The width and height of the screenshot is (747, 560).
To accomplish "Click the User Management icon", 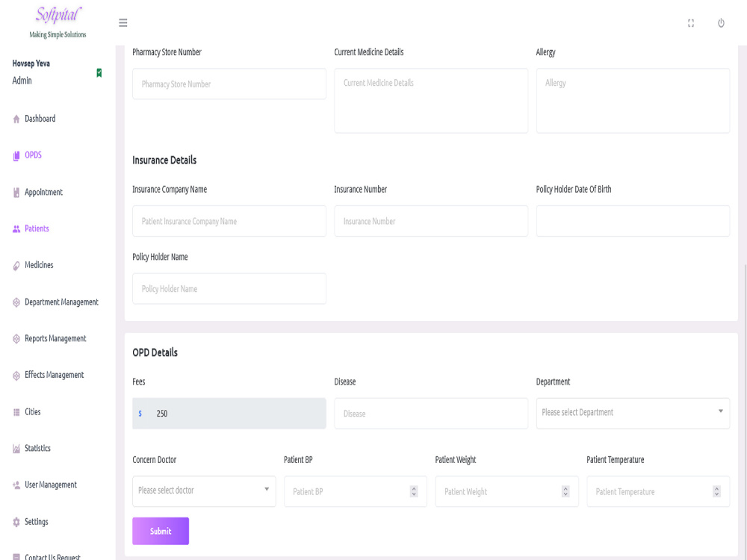I will click(16, 485).
